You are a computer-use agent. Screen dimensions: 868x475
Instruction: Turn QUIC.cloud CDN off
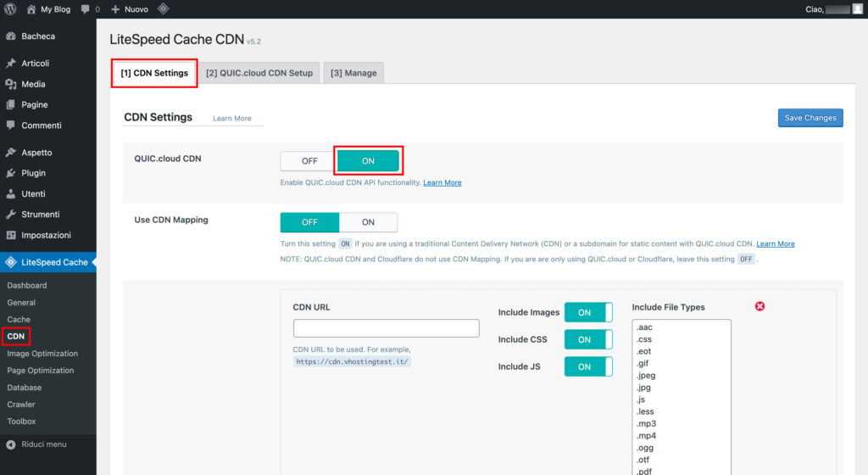click(309, 161)
